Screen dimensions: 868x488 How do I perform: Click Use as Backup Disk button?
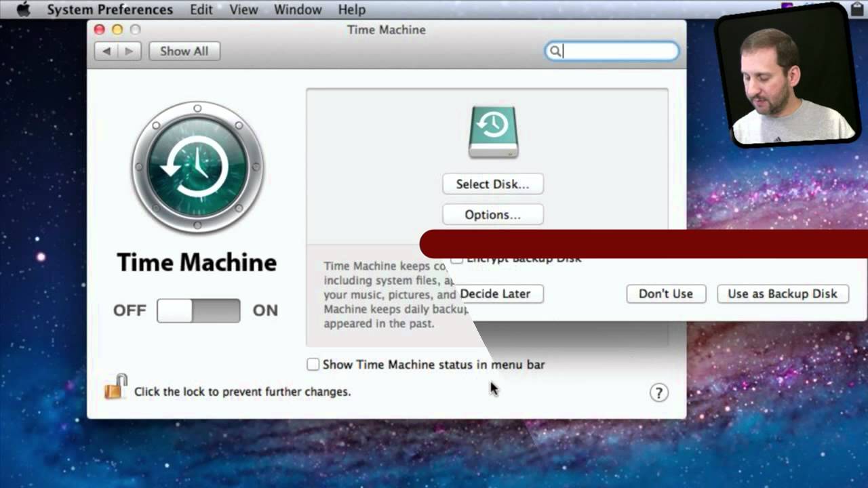click(x=783, y=293)
